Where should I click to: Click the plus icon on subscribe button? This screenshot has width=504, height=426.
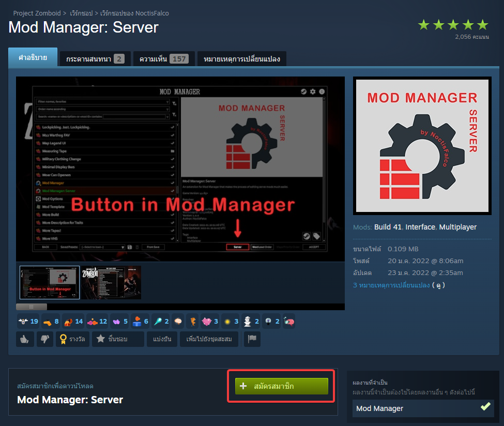click(x=243, y=386)
